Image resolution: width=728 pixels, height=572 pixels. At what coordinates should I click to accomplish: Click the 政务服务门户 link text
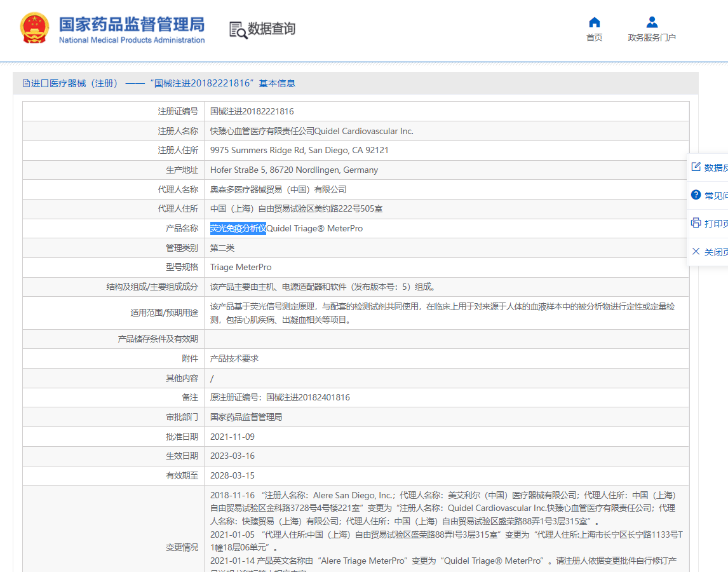(652, 37)
